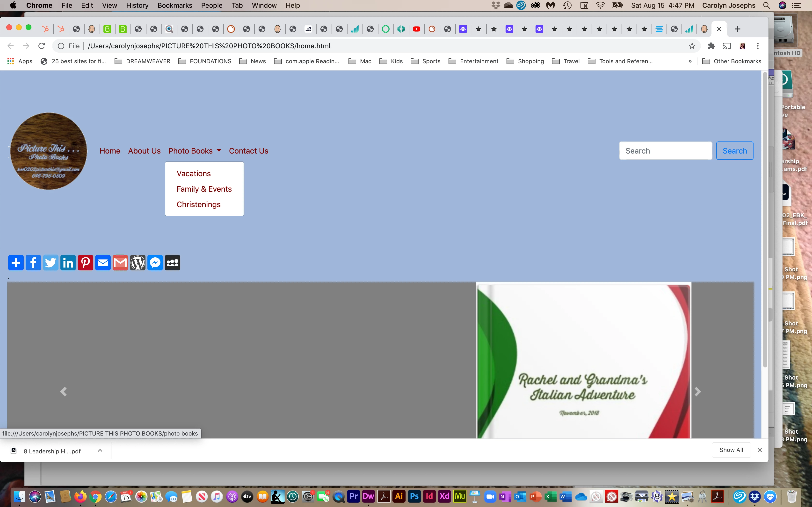The height and width of the screenshot is (507, 812).
Task: Expand the 8 Leadership pdf download options
Action: [x=100, y=451]
